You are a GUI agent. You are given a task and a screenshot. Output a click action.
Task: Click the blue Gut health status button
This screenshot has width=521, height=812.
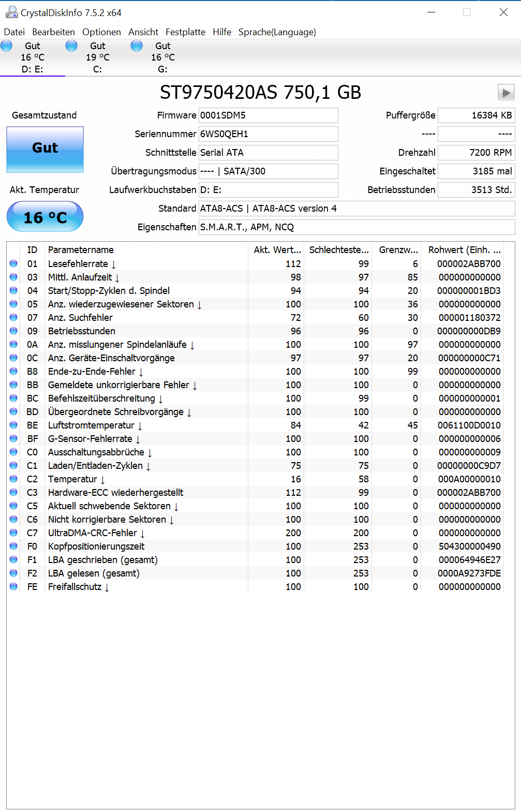(45, 149)
